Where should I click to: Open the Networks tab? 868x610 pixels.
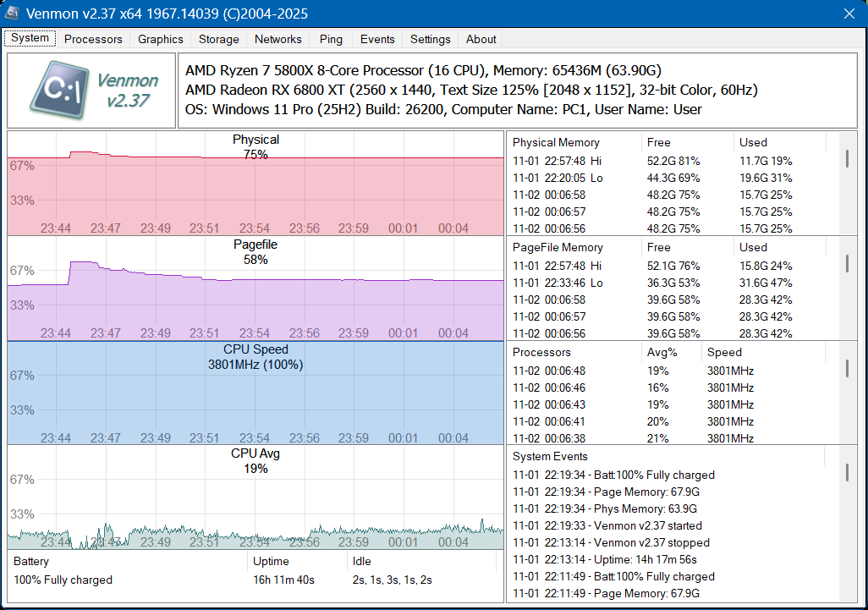(x=277, y=39)
